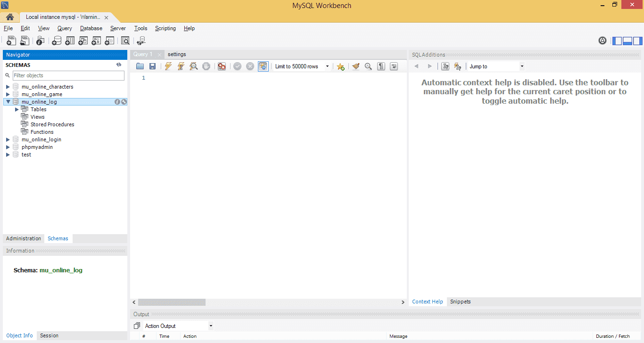644x343 pixels.
Task: Create a new view icon
Action: click(83, 41)
